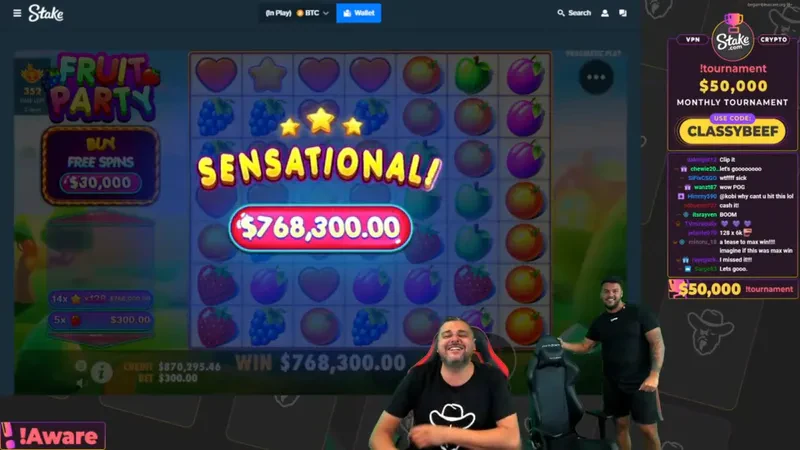Expand the BTC currency dropdown
This screenshot has width=800, height=450.
[x=312, y=13]
